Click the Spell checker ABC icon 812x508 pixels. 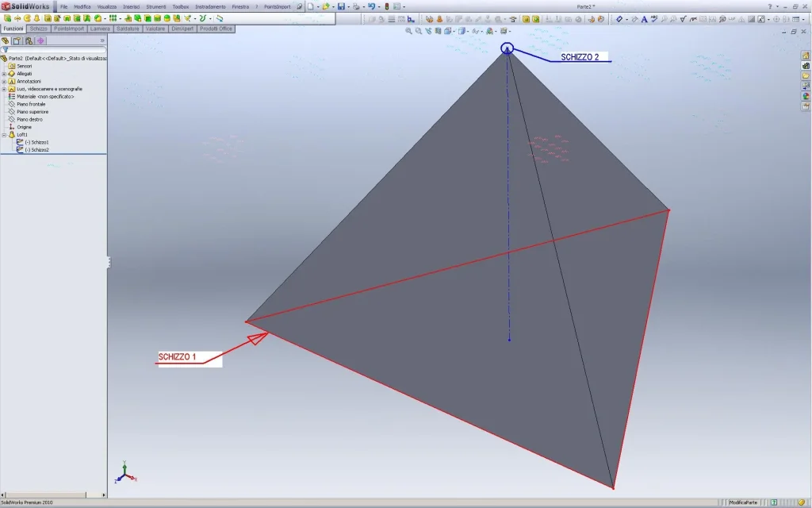coord(654,19)
